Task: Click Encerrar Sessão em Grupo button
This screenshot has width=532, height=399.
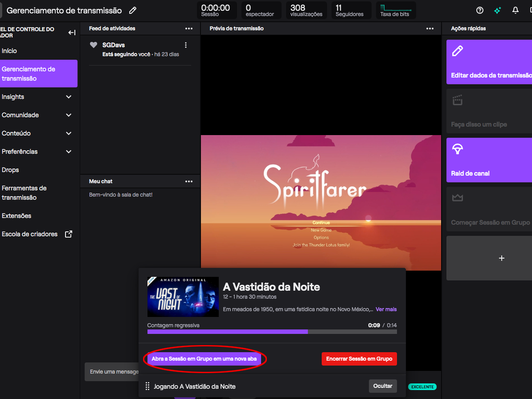Action: click(359, 358)
